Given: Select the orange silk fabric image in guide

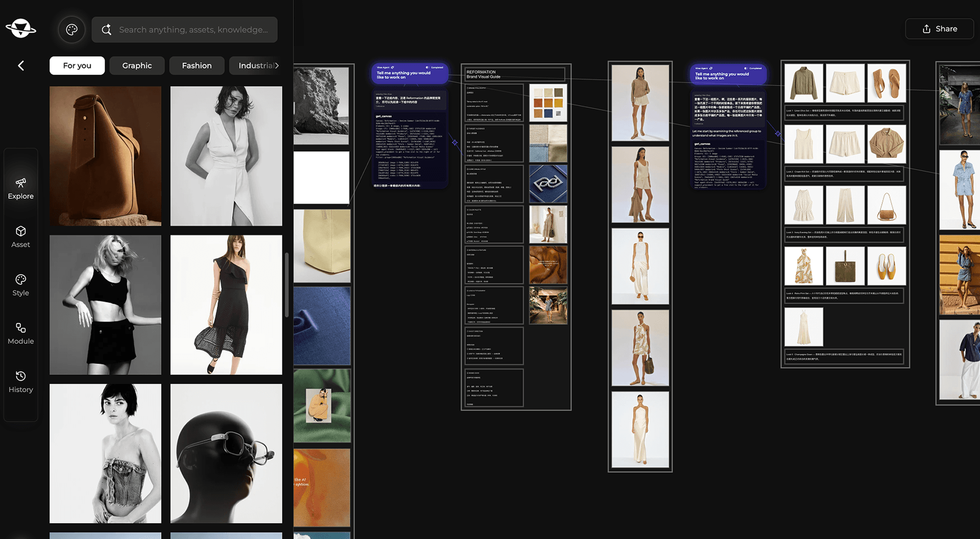Looking at the screenshot, I should 548,265.
